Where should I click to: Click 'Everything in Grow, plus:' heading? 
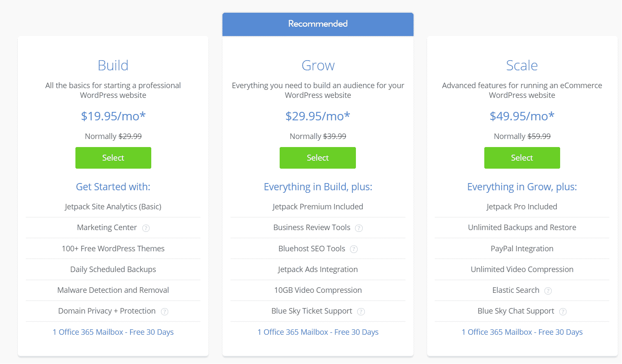coord(522,187)
